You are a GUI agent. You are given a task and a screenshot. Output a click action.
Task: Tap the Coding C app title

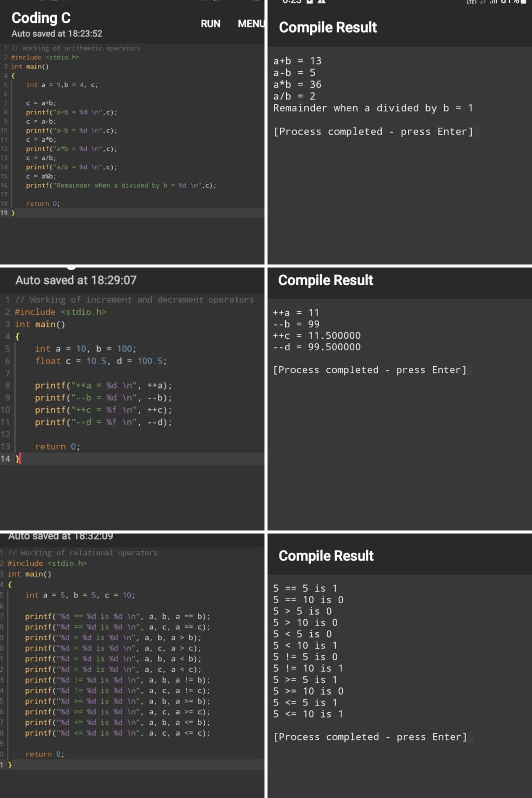41,18
